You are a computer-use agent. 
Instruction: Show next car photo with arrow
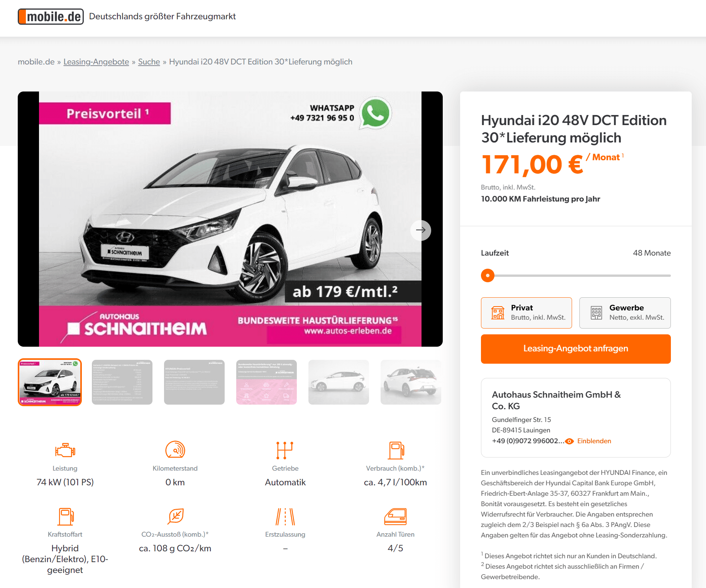tap(421, 230)
